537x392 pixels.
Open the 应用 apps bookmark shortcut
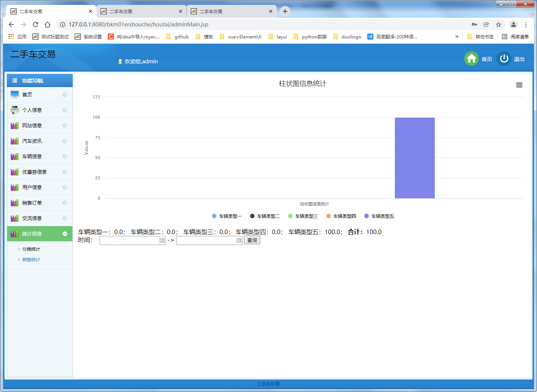point(17,37)
